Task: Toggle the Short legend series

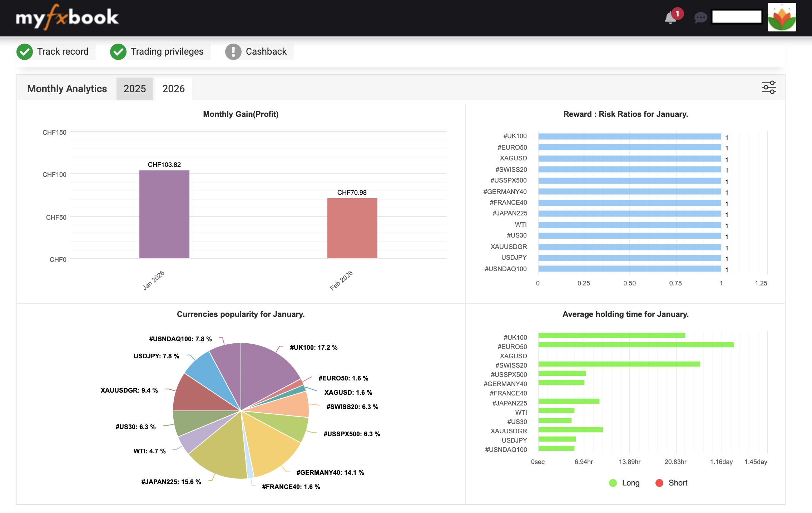Action: [671, 483]
